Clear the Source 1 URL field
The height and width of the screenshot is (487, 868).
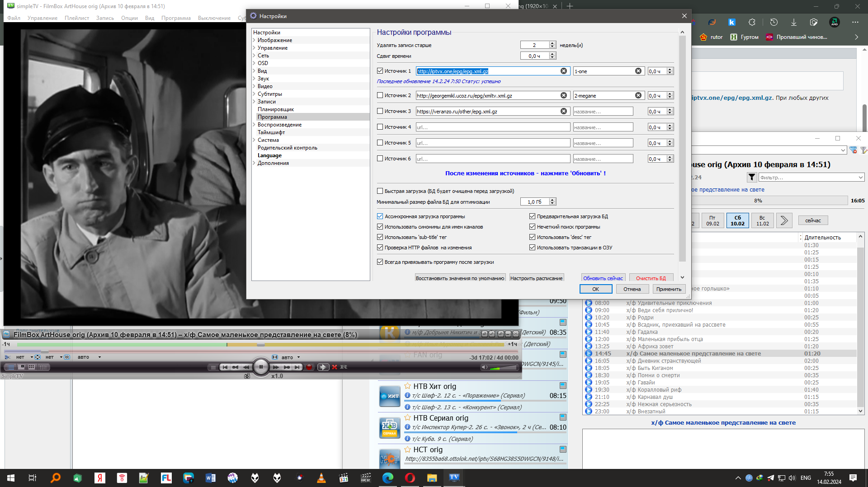pos(564,71)
